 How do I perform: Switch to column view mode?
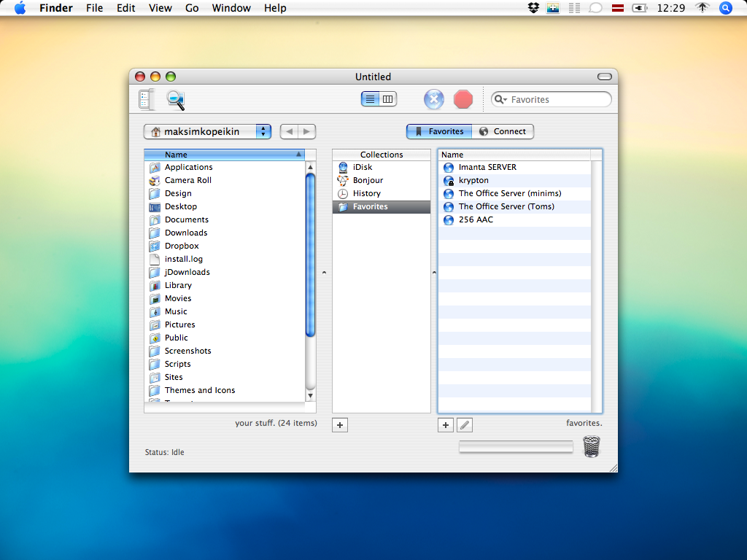coord(388,99)
